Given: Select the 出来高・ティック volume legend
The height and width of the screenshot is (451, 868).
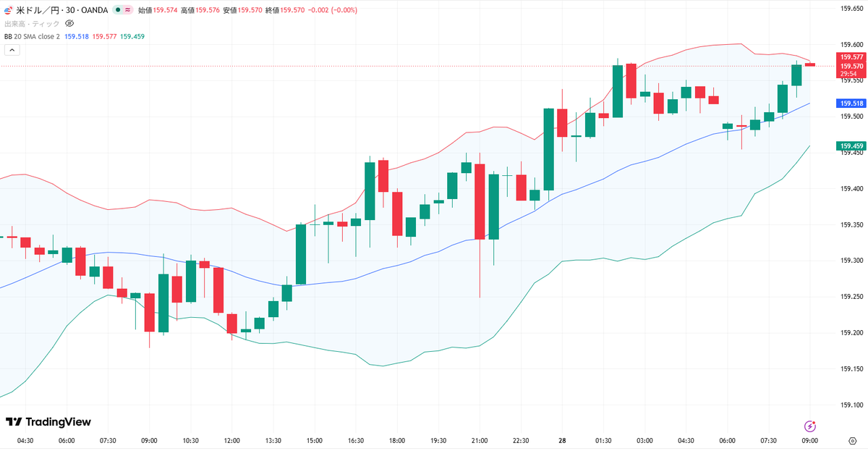Looking at the screenshot, I should click(33, 23).
